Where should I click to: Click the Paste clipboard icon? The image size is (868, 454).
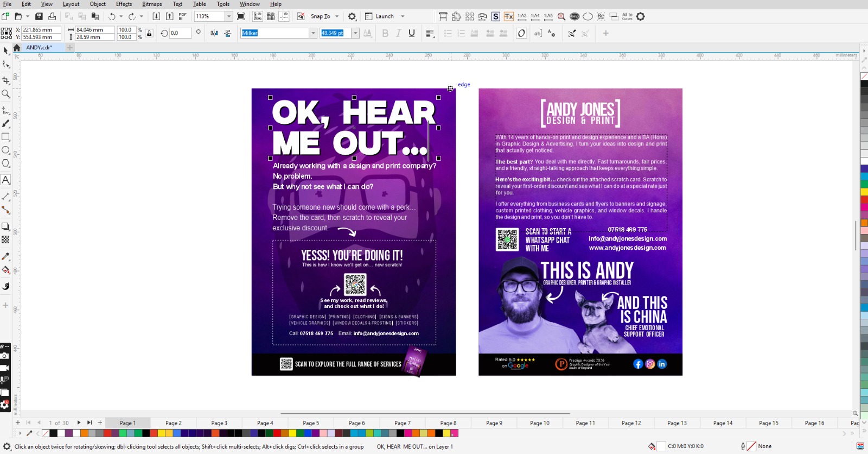pyautogui.click(x=95, y=16)
